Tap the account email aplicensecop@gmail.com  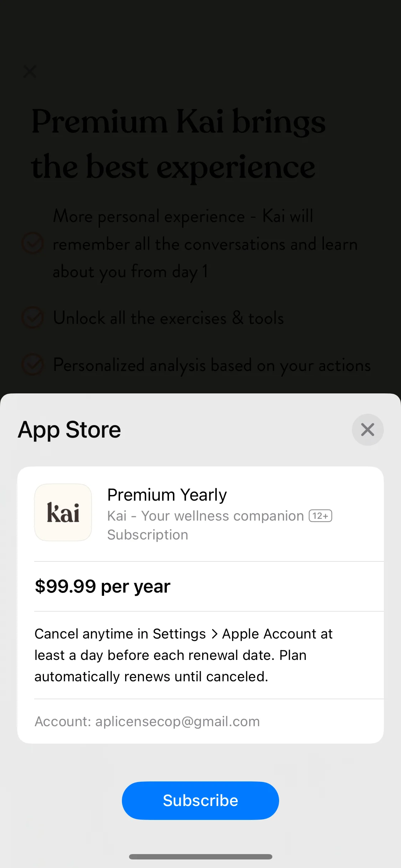(178, 721)
